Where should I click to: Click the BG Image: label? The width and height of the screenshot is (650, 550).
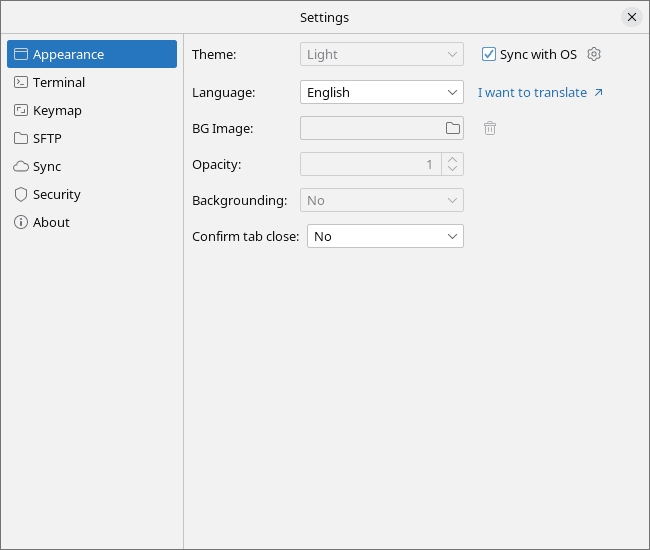[x=223, y=128]
